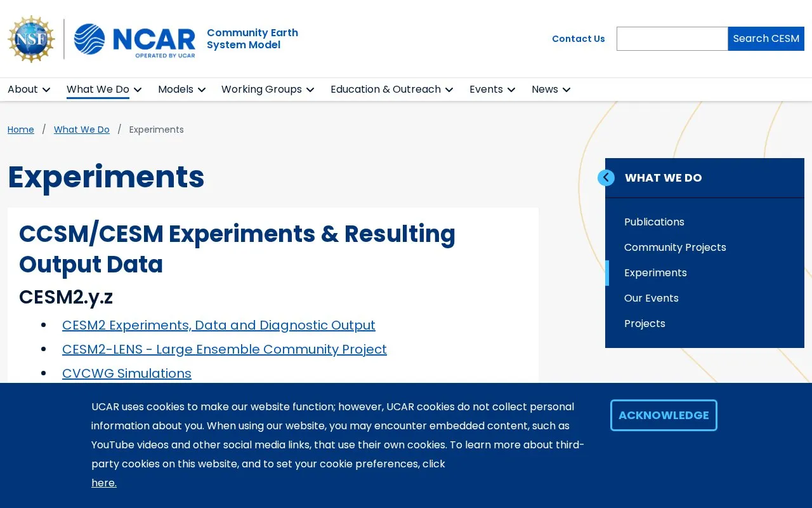Open the CVCWG Simulations link
812x508 pixels.
pos(127,373)
